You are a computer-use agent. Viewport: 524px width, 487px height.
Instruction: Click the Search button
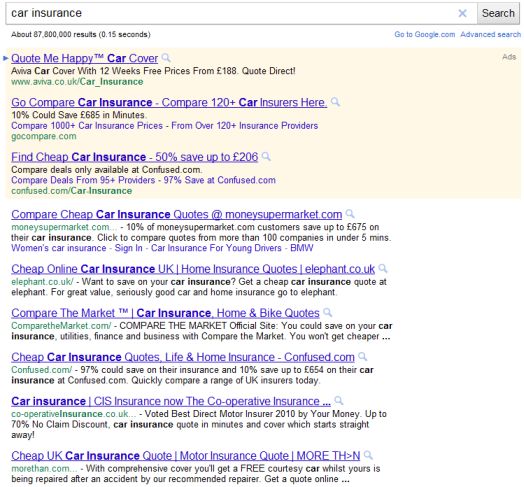click(498, 13)
